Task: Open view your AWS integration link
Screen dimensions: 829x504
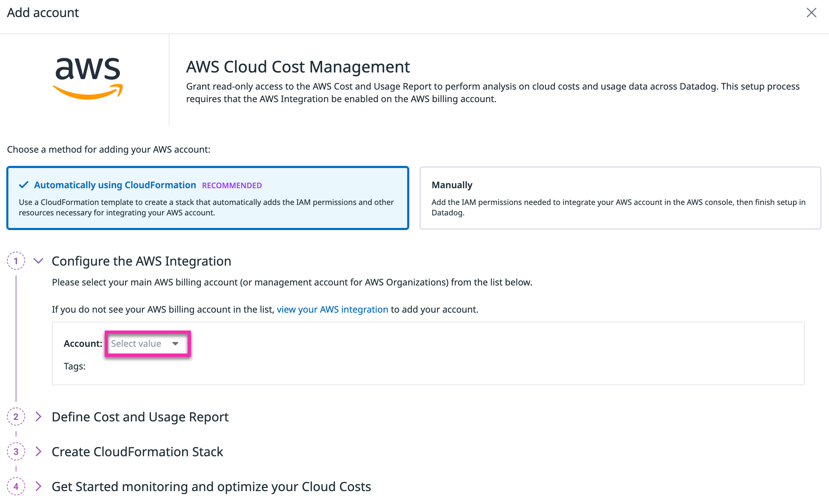Action: pyautogui.click(x=332, y=310)
